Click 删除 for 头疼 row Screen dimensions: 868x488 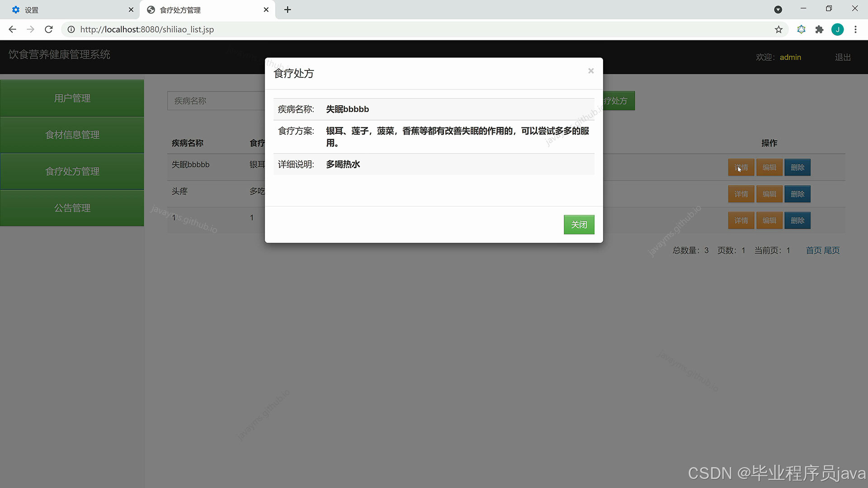(x=797, y=194)
